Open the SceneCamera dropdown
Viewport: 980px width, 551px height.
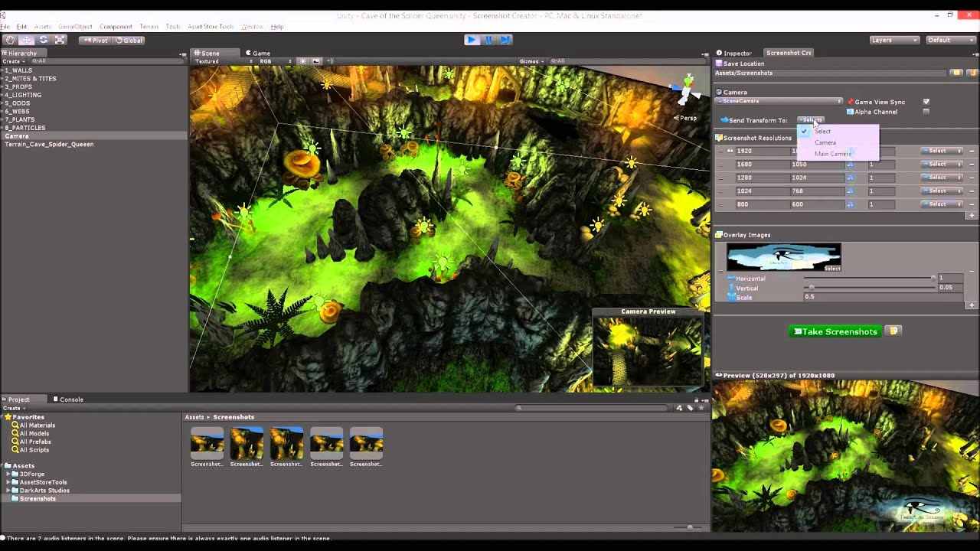(x=778, y=101)
